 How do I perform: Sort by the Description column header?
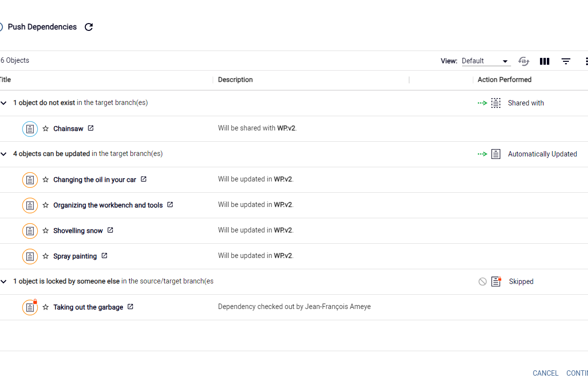pyautogui.click(x=235, y=79)
